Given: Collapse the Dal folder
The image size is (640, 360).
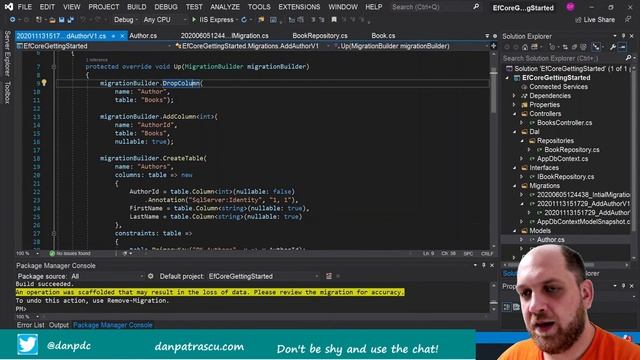Looking at the screenshot, I should click(x=514, y=132).
